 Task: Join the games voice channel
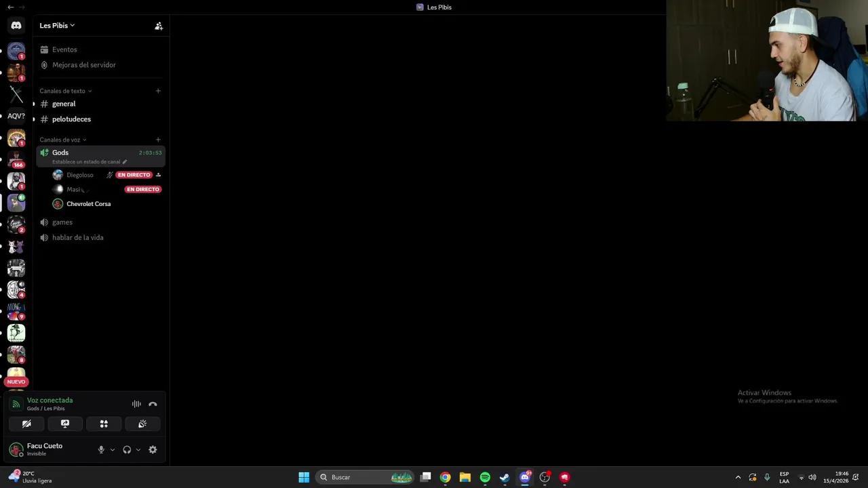tap(100, 222)
